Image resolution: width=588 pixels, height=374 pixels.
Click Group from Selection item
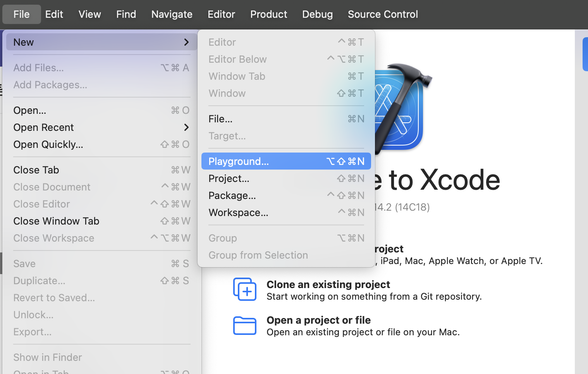[286, 255]
